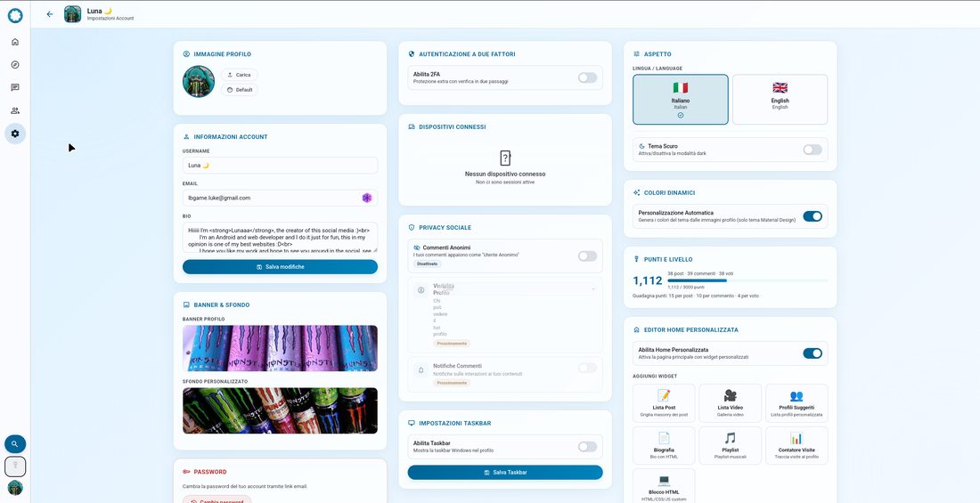Click the question-mark device icon
Image resolution: width=980 pixels, height=503 pixels.
click(x=505, y=158)
